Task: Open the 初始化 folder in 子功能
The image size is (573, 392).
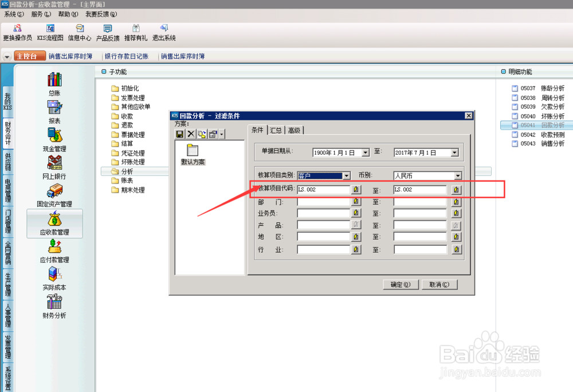Action: click(x=125, y=88)
